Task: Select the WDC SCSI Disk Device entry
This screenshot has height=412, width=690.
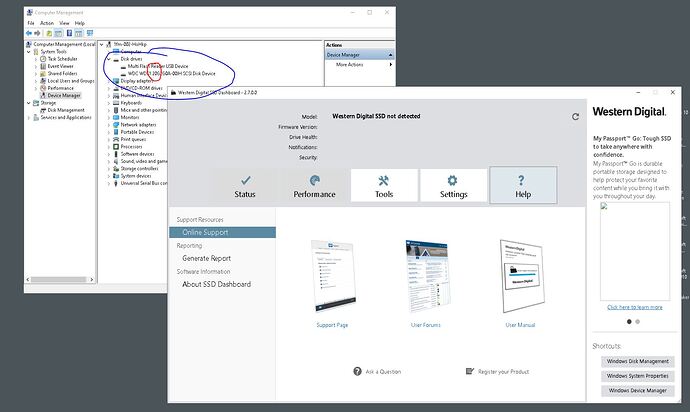Action: pos(172,74)
